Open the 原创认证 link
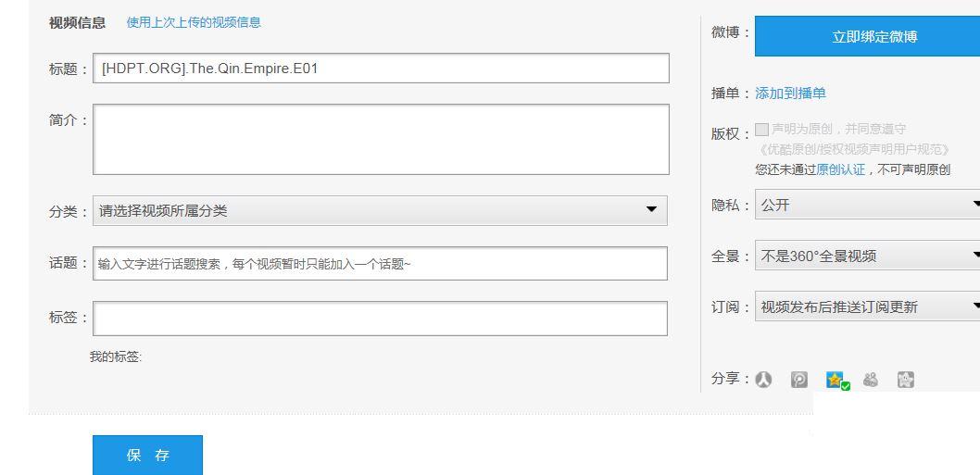This screenshot has width=980, height=475. [840, 169]
